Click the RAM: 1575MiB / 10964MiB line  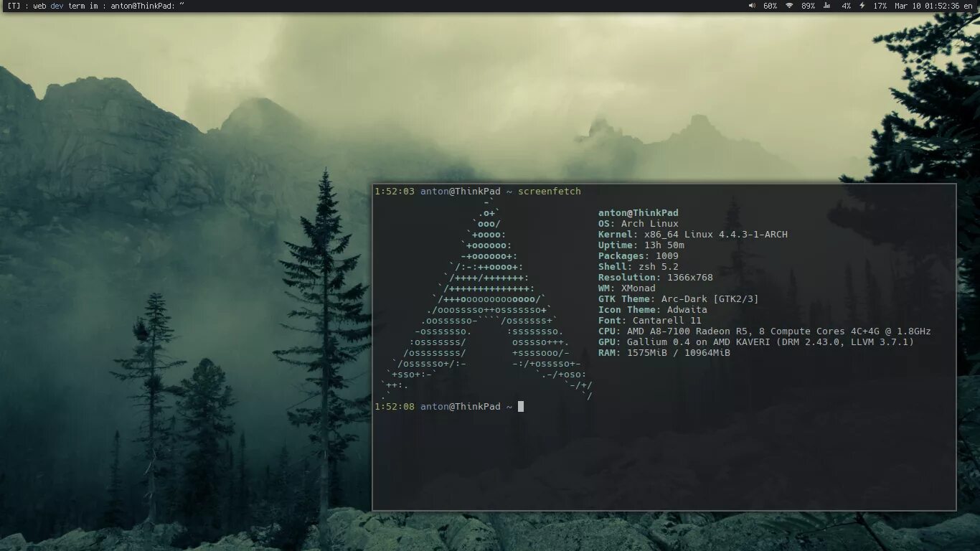[664, 353]
